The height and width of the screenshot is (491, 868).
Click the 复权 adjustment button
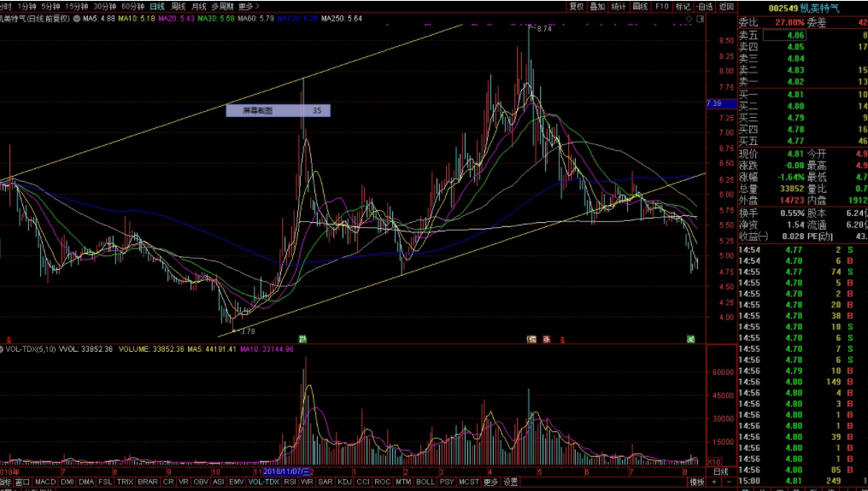577,7
